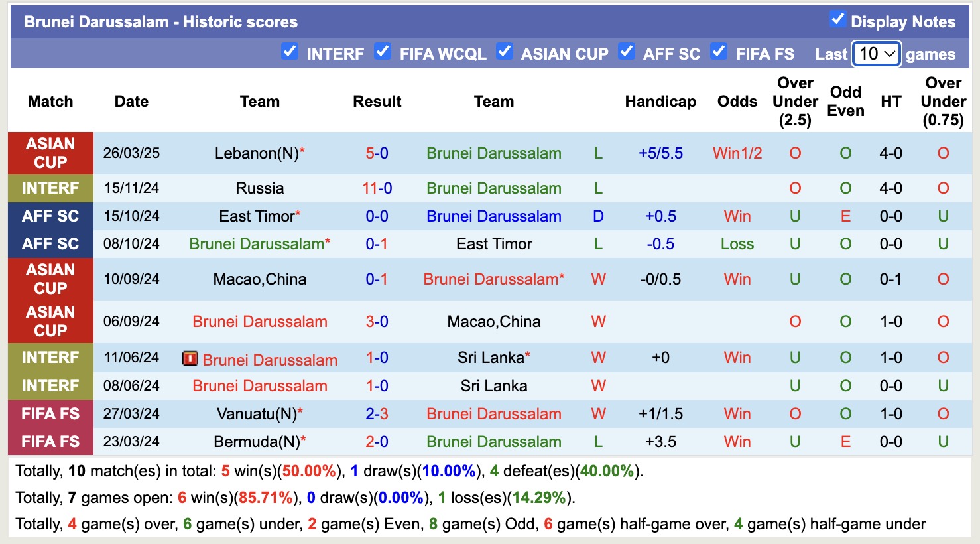This screenshot has width=980, height=544.
Task: Click the ASIAN CUP label for 26/03/25 match
Action: 50,153
